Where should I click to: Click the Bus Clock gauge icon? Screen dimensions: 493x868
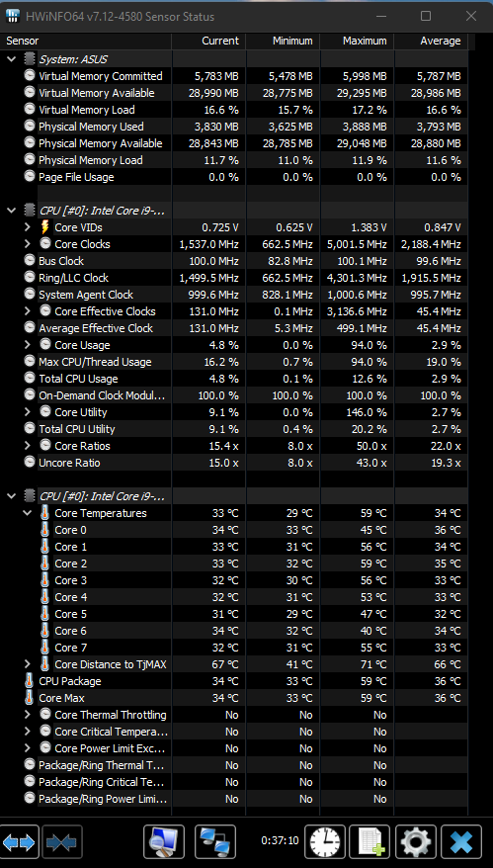[x=30, y=261]
